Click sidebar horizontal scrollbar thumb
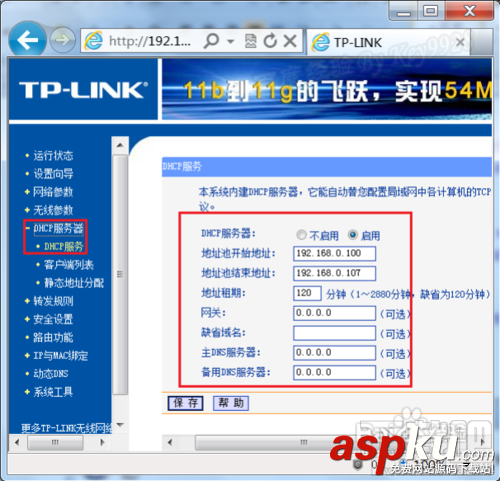500x481 pixels. coord(55,442)
